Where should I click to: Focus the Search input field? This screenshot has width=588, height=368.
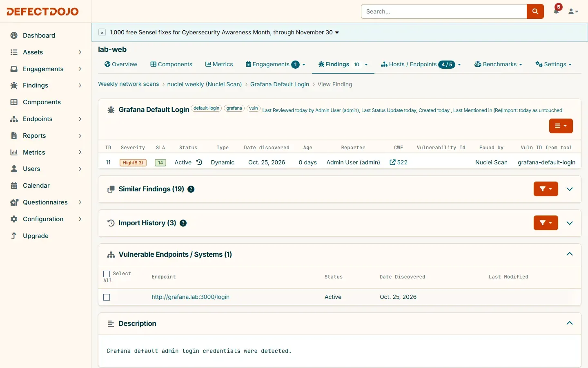click(x=444, y=11)
